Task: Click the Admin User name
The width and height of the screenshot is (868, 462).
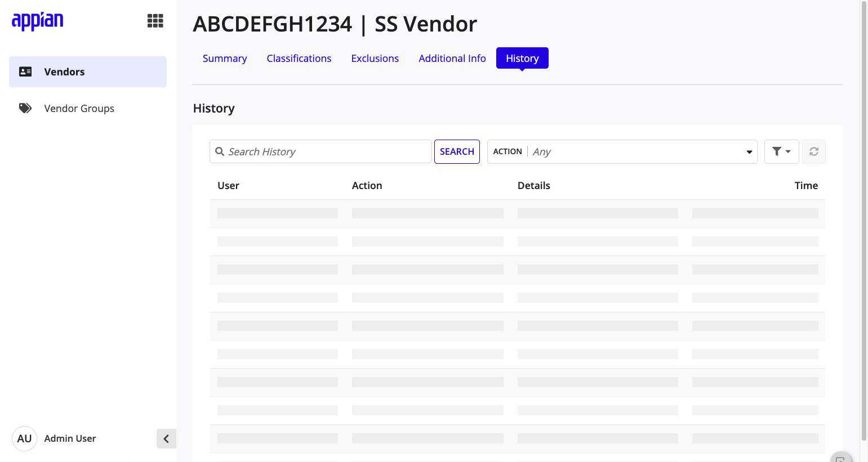Action: [x=70, y=438]
